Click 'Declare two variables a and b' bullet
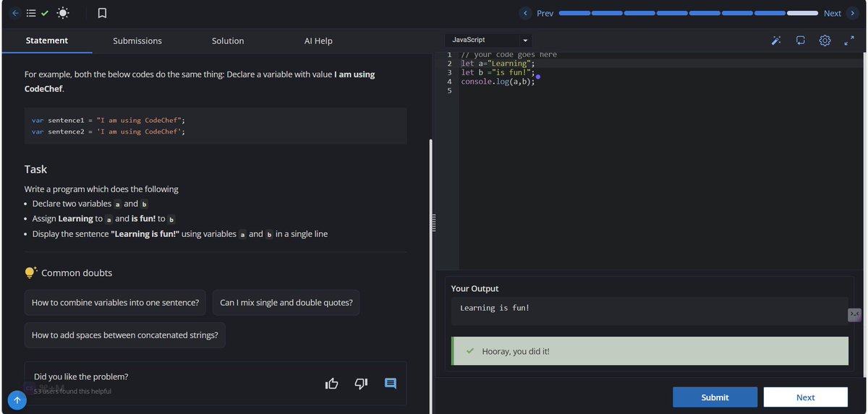The width and height of the screenshot is (868, 414). (x=90, y=204)
